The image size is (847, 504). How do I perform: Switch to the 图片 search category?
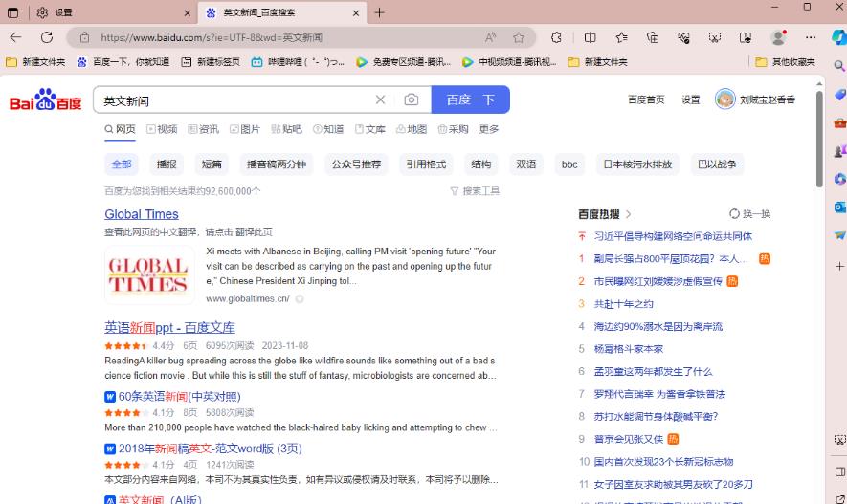[245, 129]
